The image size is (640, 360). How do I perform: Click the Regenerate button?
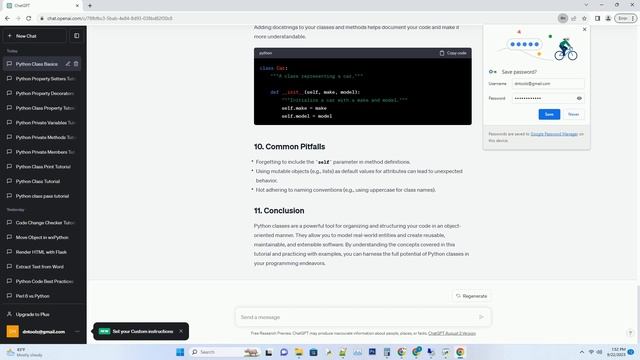(x=472, y=296)
